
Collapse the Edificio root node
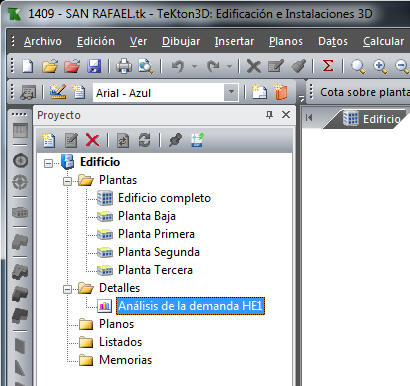click(48, 163)
